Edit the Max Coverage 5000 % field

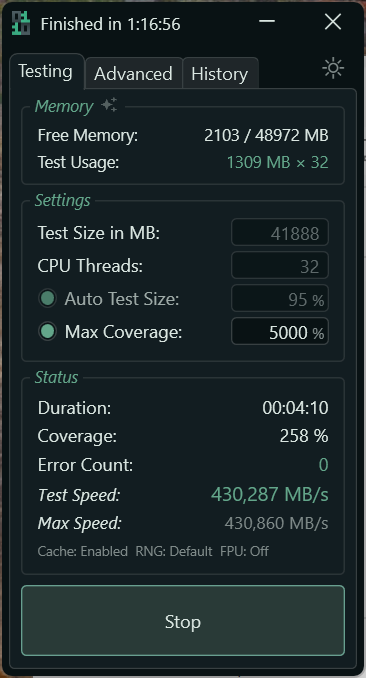(x=279, y=332)
